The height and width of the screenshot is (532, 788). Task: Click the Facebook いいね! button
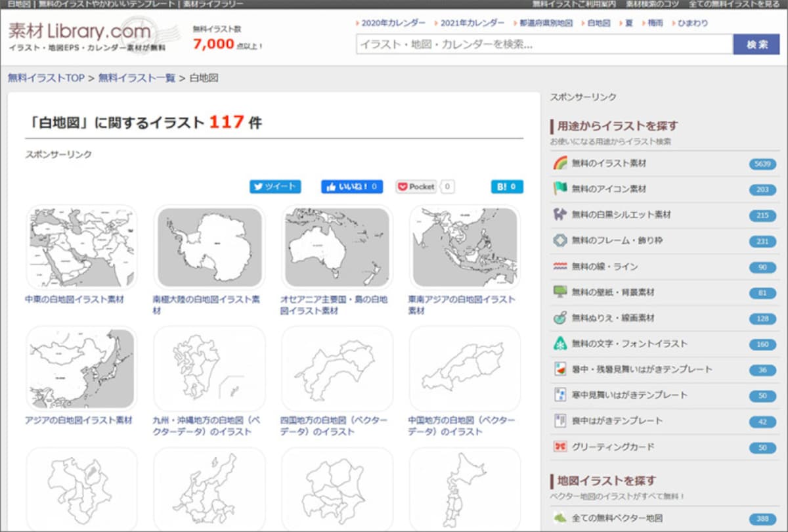pyautogui.click(x=352, y=187)
